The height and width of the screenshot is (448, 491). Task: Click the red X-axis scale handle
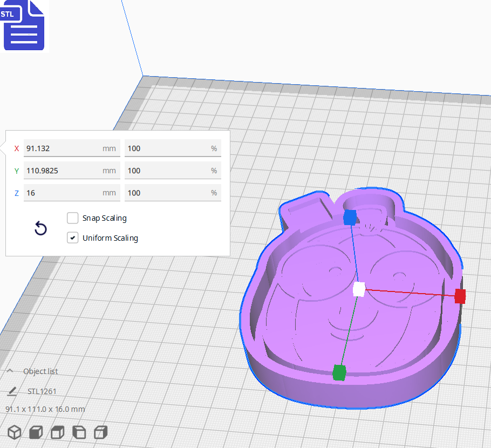pyautogui.click(x=460, y=296)
